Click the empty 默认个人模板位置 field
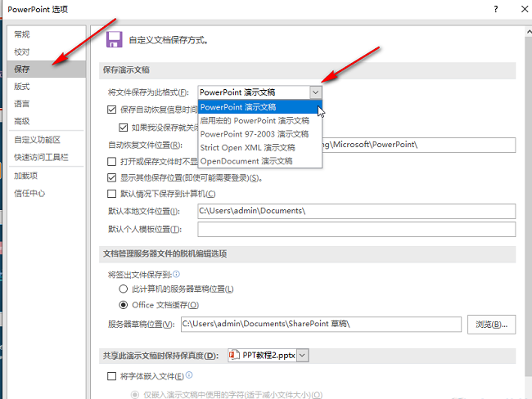Viewport: 532px width, 399px height. pos(357,230)
